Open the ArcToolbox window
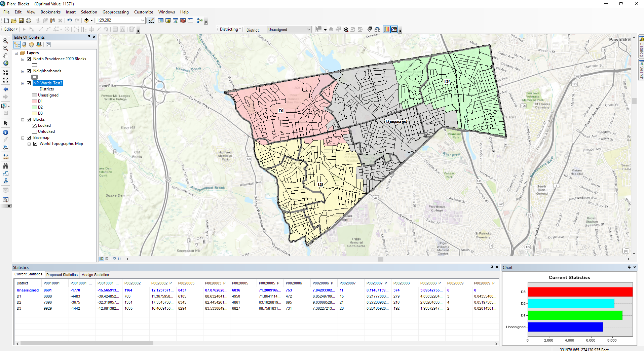Screen dimensions: 644x351 [183, 21]
